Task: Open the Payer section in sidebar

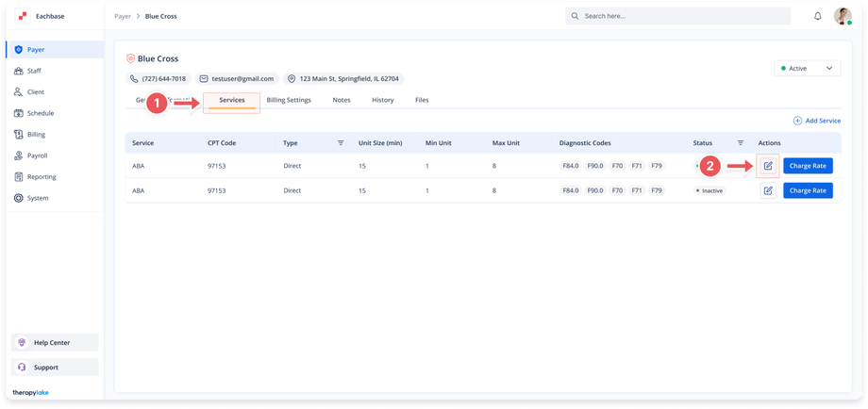Action: pos(55,50)
